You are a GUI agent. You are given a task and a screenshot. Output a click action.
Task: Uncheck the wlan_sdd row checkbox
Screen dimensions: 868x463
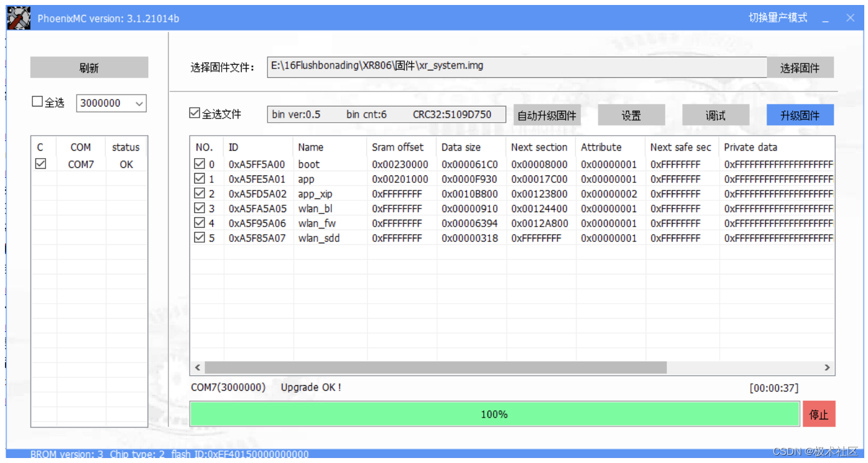[x=199, y=238]
